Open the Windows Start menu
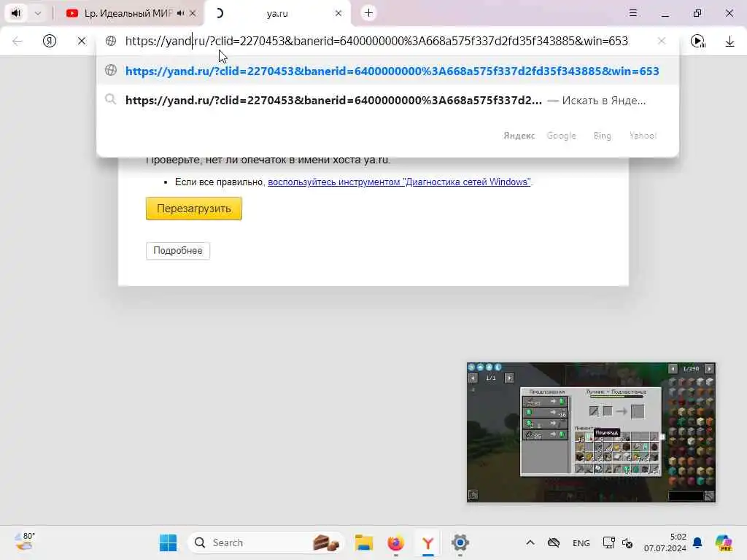 tap(168, 542)
